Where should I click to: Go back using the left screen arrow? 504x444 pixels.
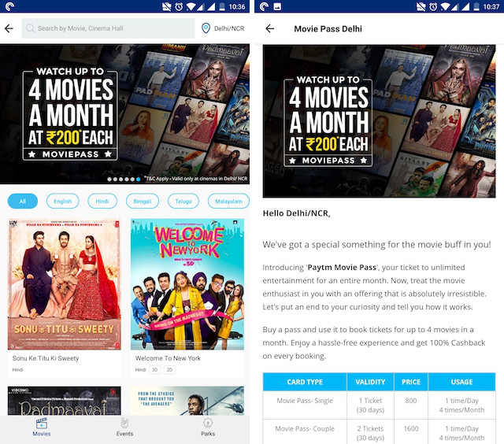9,28
